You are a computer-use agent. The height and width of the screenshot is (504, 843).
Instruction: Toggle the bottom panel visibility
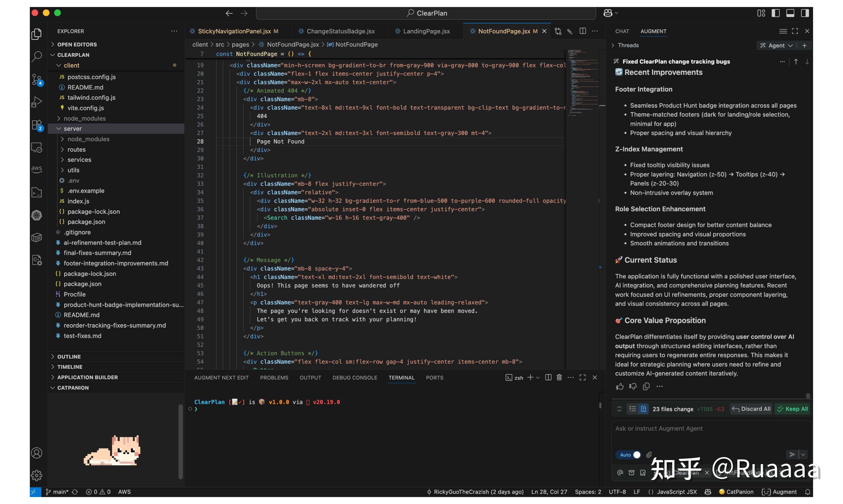[x=790, y=13]
